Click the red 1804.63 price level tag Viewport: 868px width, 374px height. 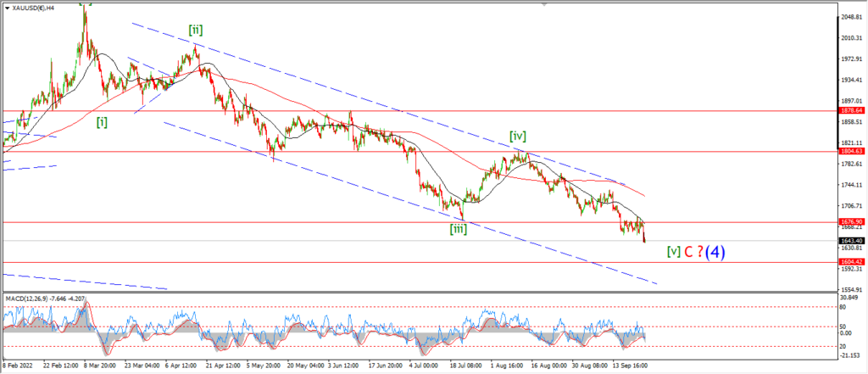click(852, 151)
